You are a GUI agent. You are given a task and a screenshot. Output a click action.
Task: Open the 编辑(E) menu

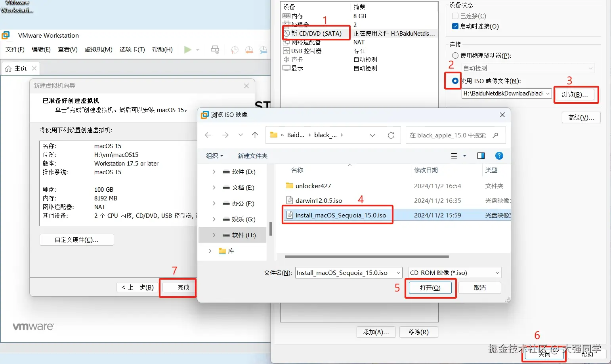pyautogui.click(x=41, y=50)
